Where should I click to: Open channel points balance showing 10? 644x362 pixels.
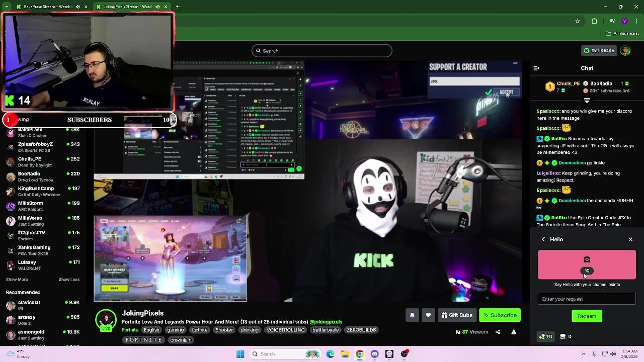[545, 337]
